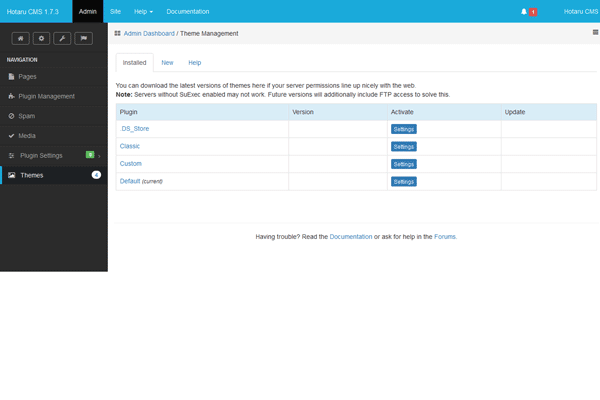Open the notifications bell icon

pyautogui.click(x=524, y=11)
